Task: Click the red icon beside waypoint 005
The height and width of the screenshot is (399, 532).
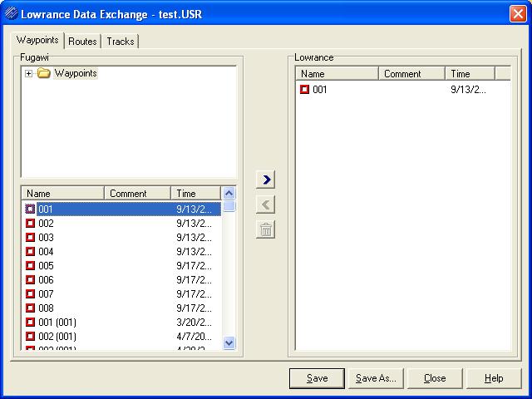Action: pos(31,266)
